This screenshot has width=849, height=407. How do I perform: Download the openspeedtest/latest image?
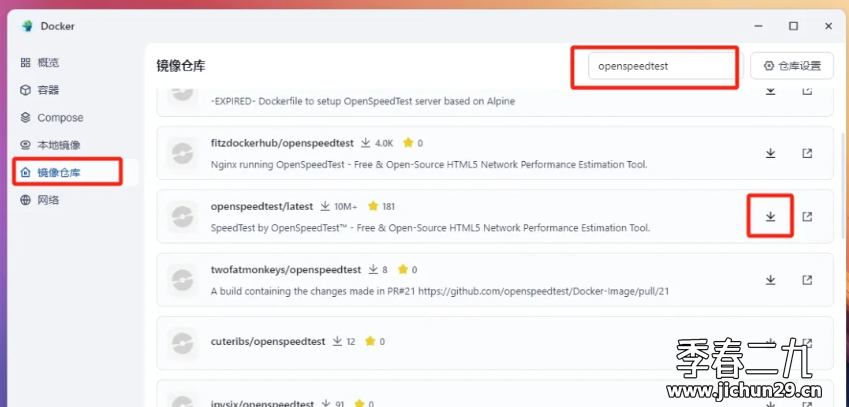(770, 216)
